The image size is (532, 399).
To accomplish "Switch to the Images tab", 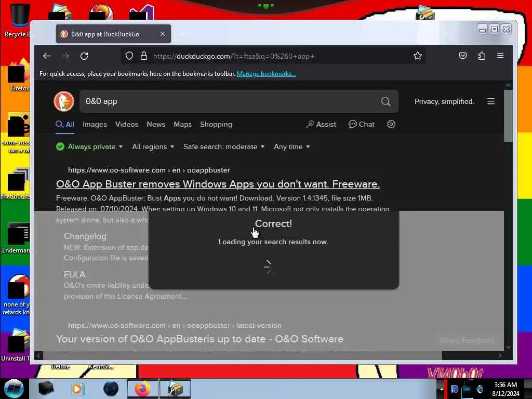I will (95, 124).
